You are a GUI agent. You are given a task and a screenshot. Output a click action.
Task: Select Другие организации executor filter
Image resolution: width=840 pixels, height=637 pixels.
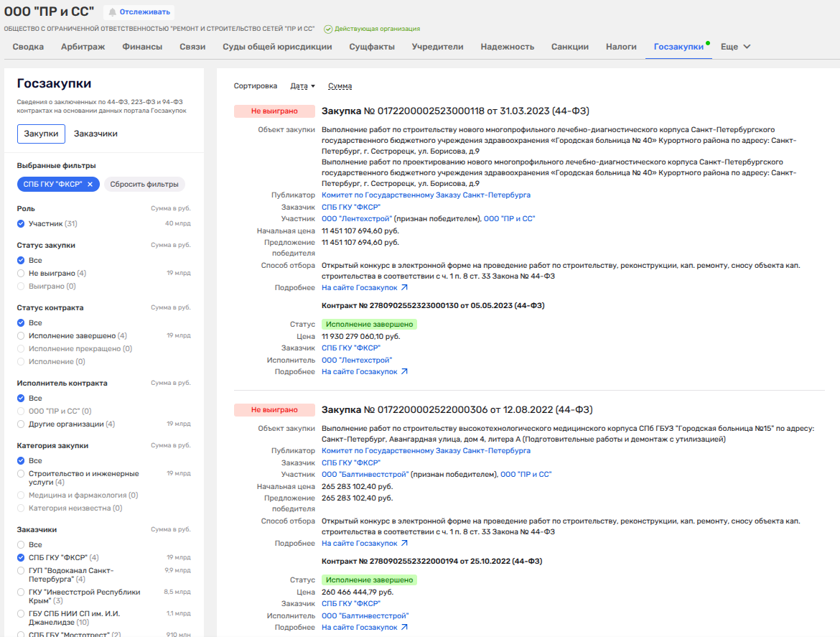[x=22, y=424]
